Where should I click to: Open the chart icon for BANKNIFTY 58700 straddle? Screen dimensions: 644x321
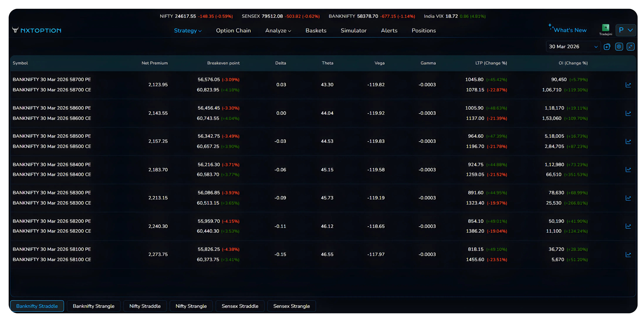(628, 85)
